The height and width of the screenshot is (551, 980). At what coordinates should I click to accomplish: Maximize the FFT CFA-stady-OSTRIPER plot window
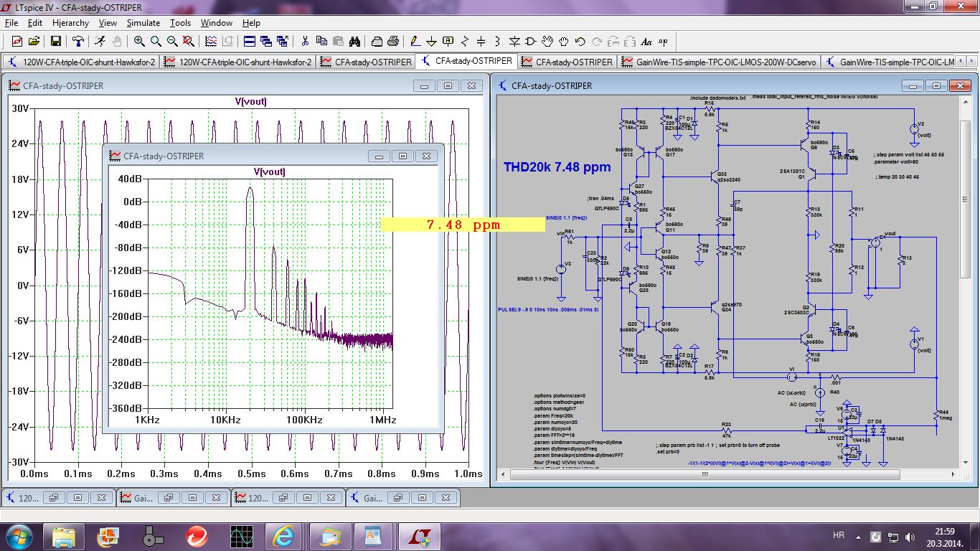click(x=402, y=156)
